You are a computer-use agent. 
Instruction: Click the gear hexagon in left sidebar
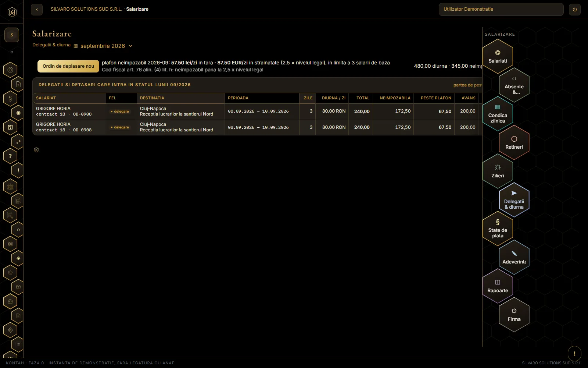pyautogui.click(x=10, y=273)
